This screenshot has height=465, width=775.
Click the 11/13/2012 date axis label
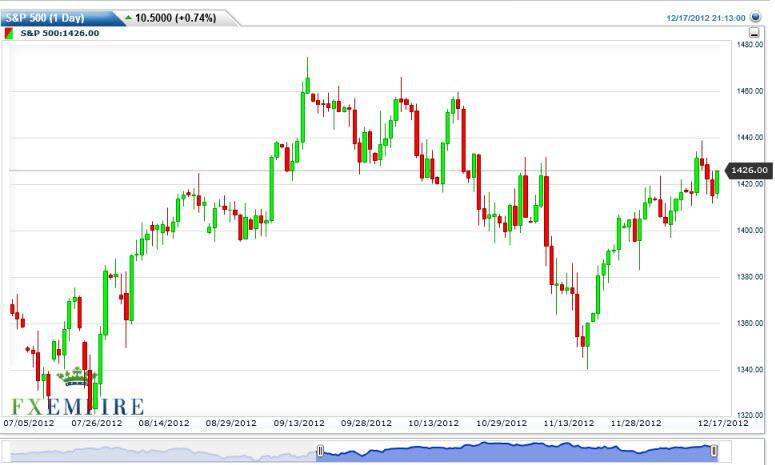(x=569, y=423)
